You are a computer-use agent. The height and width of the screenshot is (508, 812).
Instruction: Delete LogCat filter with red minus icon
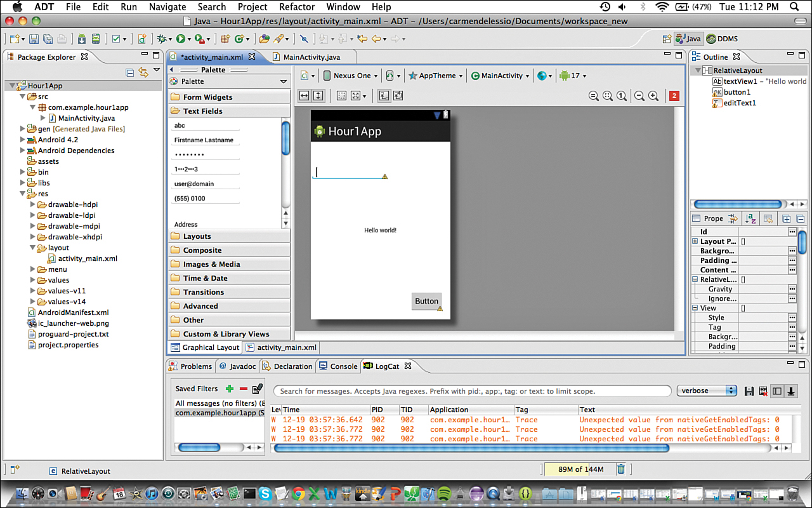pos(244,389)
